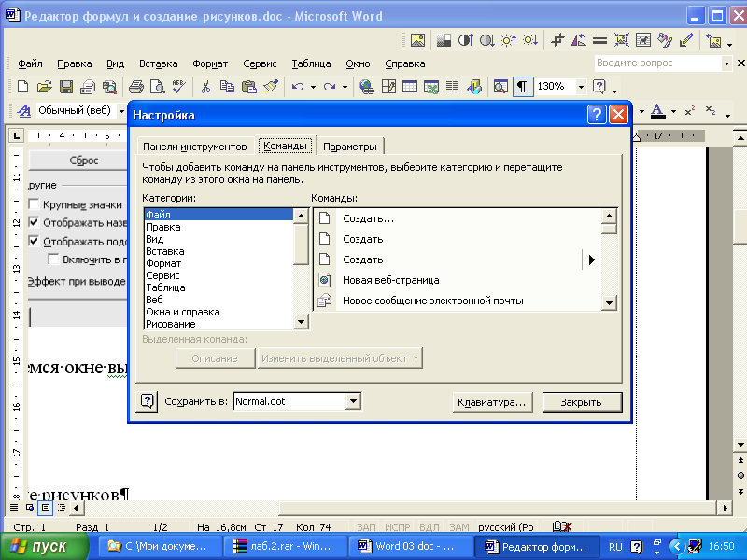Click the Rotate Left icon
This screenshot has height=560, width=747.
pos(578,40)
